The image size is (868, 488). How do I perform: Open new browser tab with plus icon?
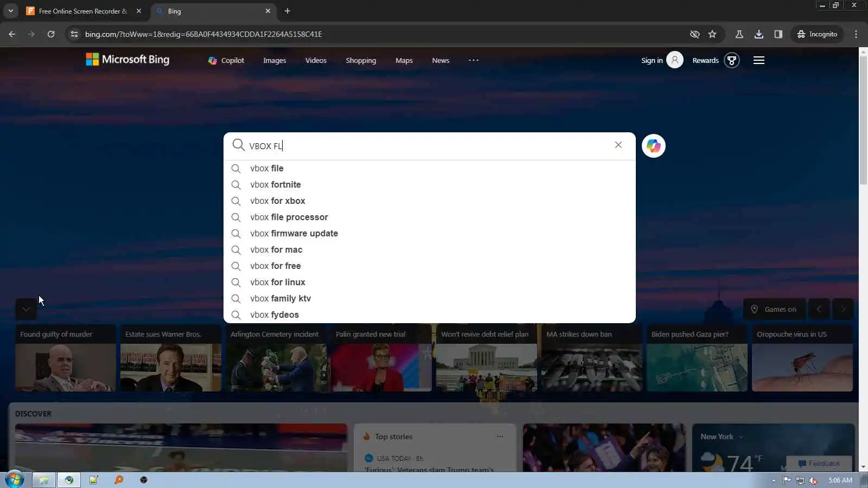click(x=288, y=11)
